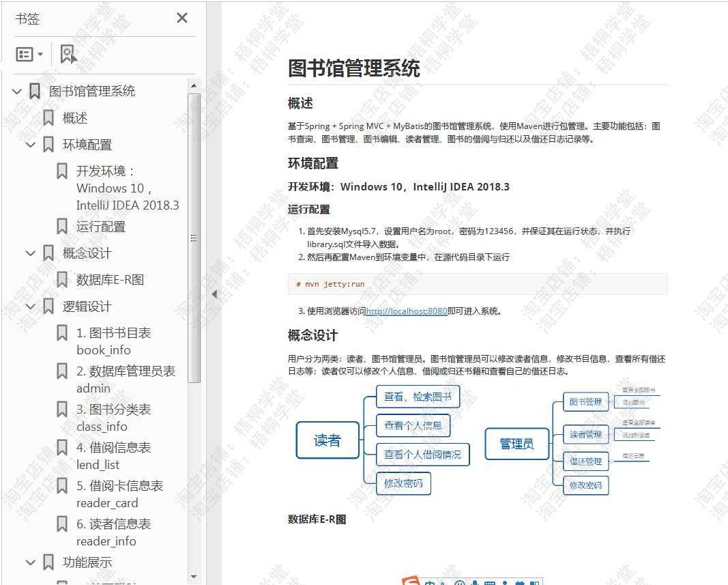Open the 数据库E-R图 bookmark
This screenshot has height=585, width=728.
[110, 280]
